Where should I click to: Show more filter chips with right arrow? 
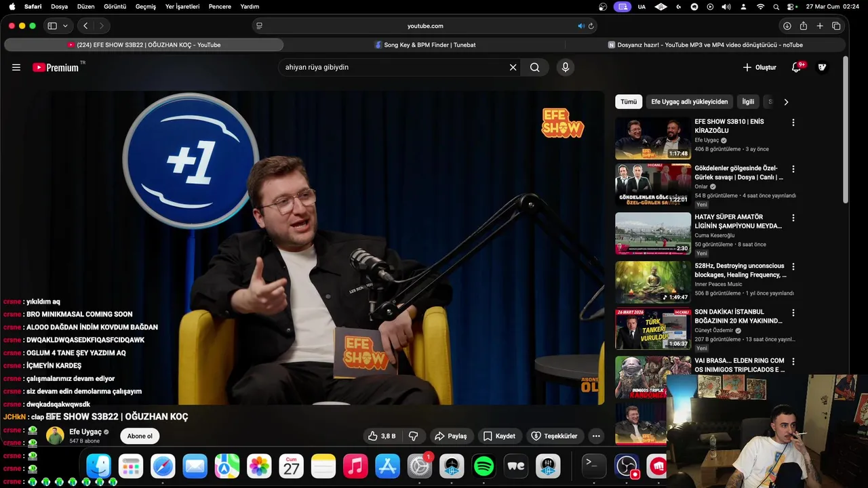coord(786,102)
